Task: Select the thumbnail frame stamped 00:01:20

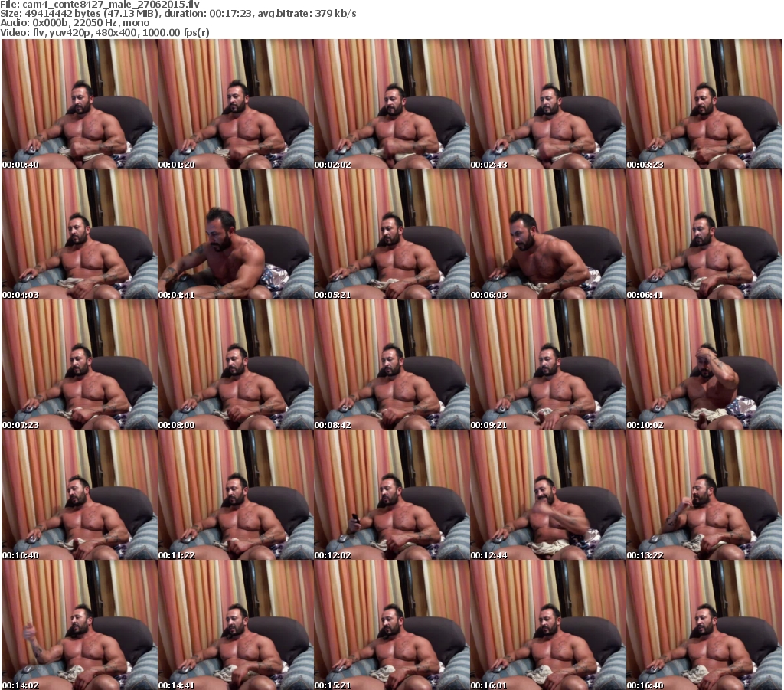Action: tap(236, 104)
